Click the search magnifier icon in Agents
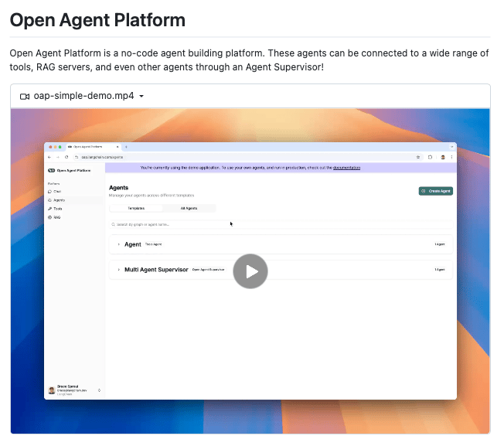Screen dimensions: 504x446 (x=113, y=225)
